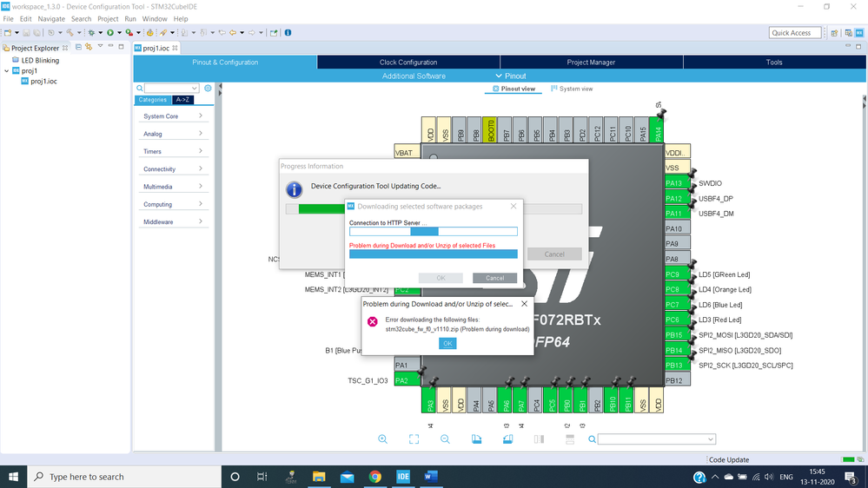This screenshot has width=868, height=488.
Task: Click the rotate counter-clockwise icon below the chip
Action: pos(507,439)
